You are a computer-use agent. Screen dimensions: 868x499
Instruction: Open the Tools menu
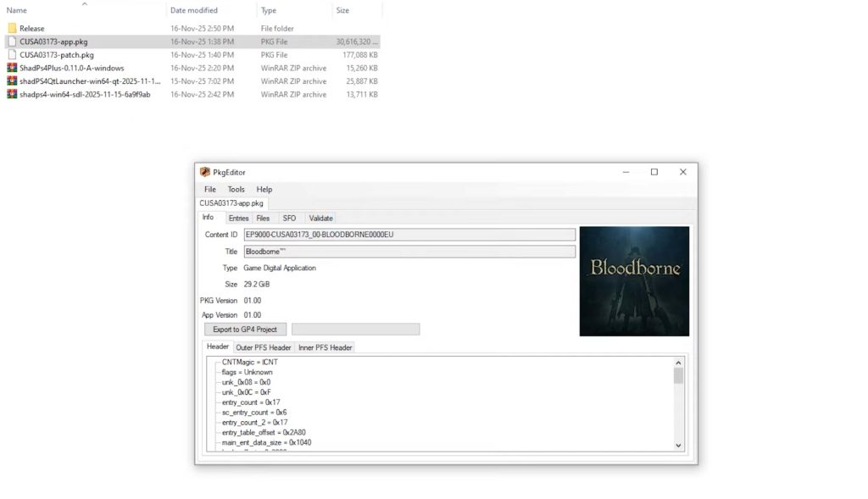[236, 189]
